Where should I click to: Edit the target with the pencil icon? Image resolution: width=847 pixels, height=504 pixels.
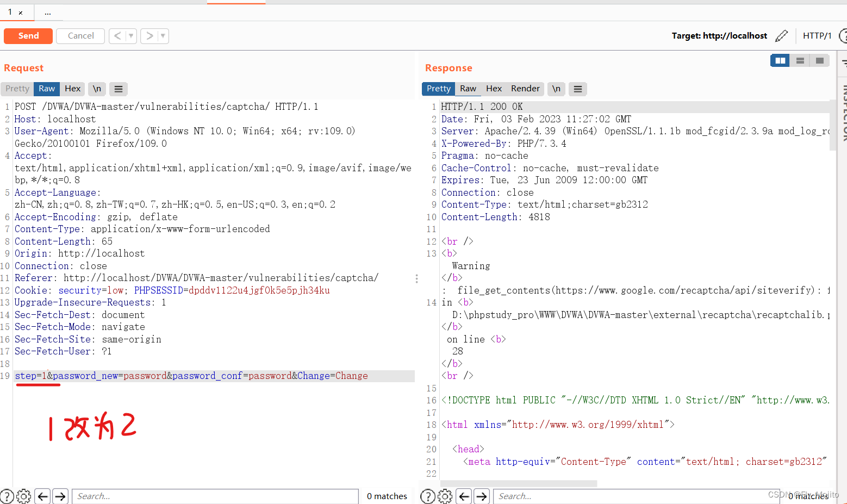[782, 35]
